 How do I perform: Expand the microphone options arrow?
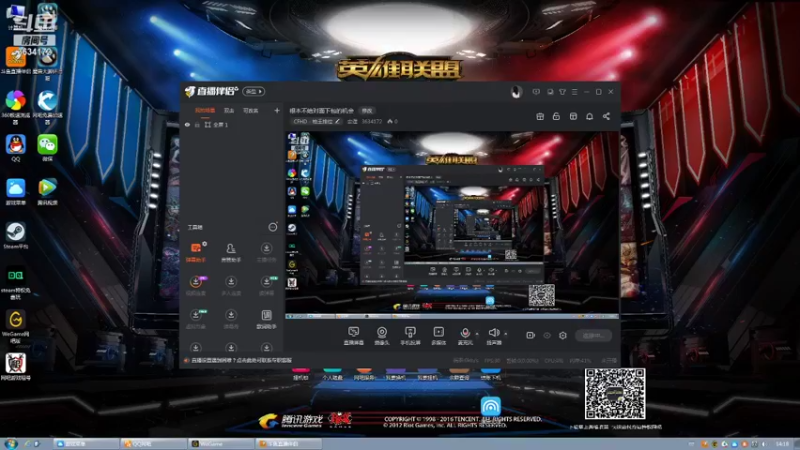click(x=477, y=334)
